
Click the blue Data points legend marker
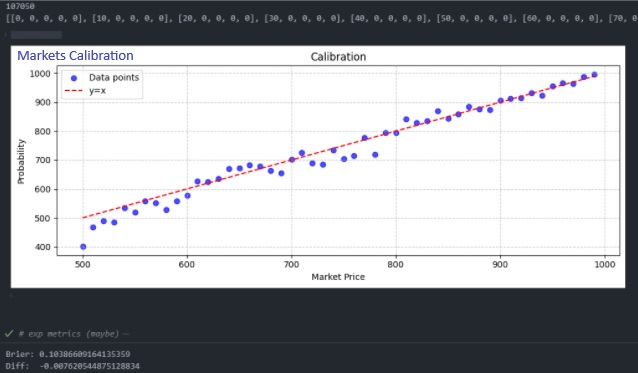[x=74, y=78]
